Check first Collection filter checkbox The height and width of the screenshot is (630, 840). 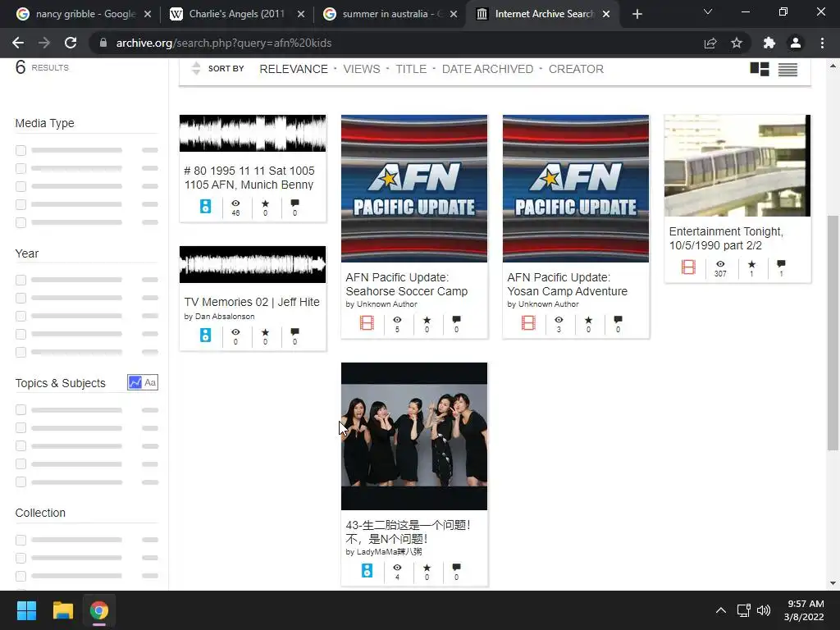click(x=21, y=540)
